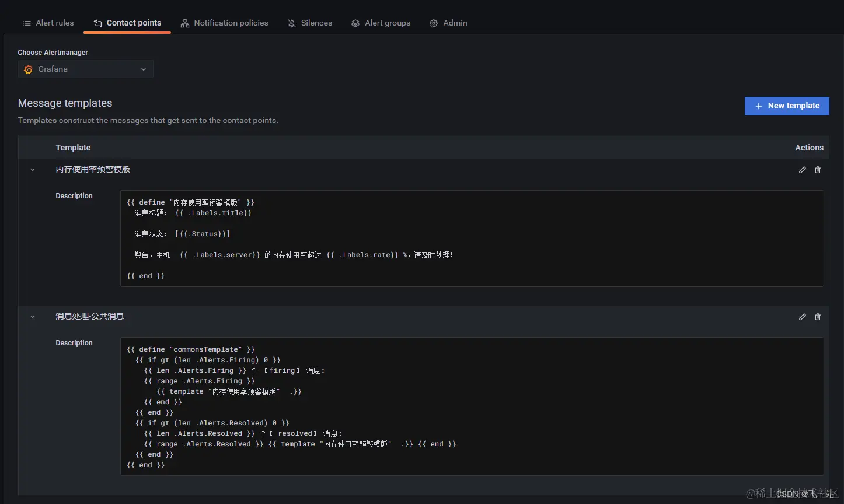Click the 消息处理-公共消息 template name
The image size is (844, 504).
pos(90,316)
